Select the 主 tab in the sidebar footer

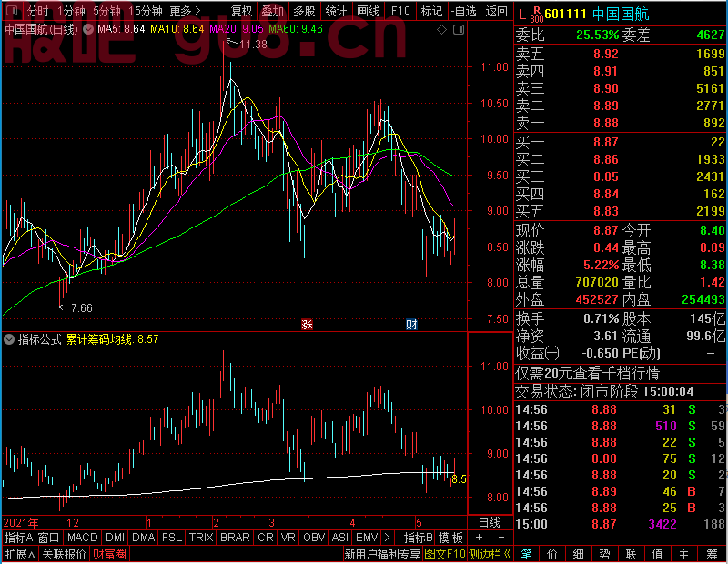click(x=684, y=554)
